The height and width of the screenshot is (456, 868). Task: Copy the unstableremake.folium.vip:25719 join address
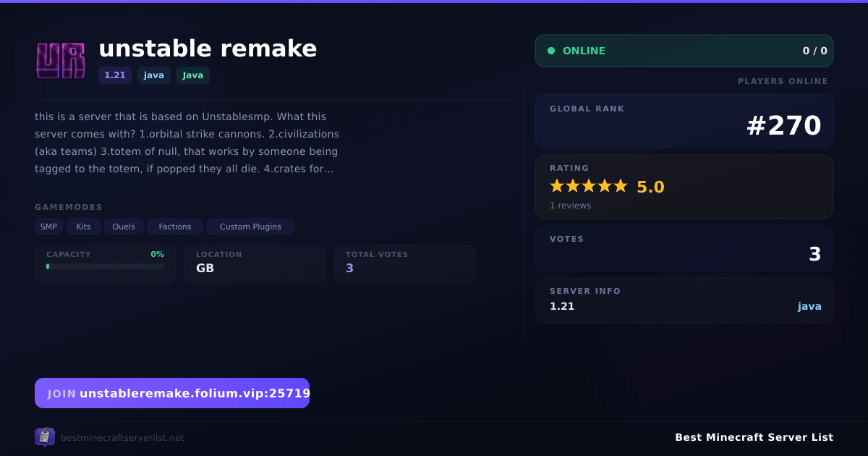(172, 393)
